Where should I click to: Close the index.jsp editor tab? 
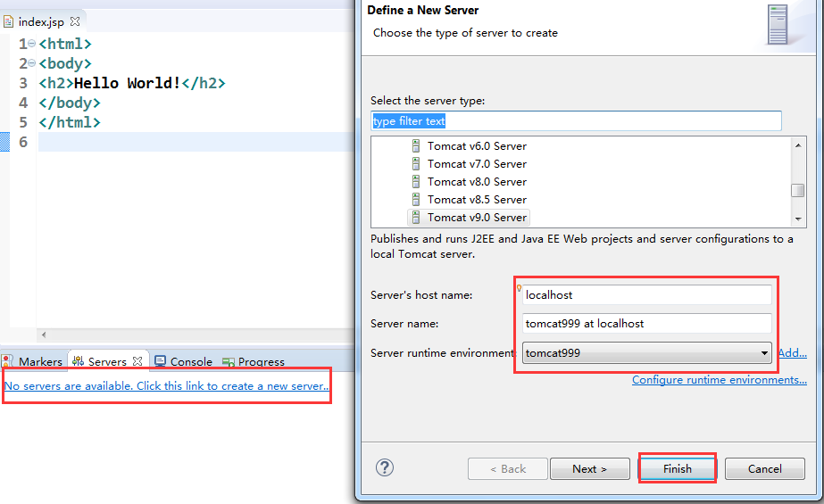(75, 21)
